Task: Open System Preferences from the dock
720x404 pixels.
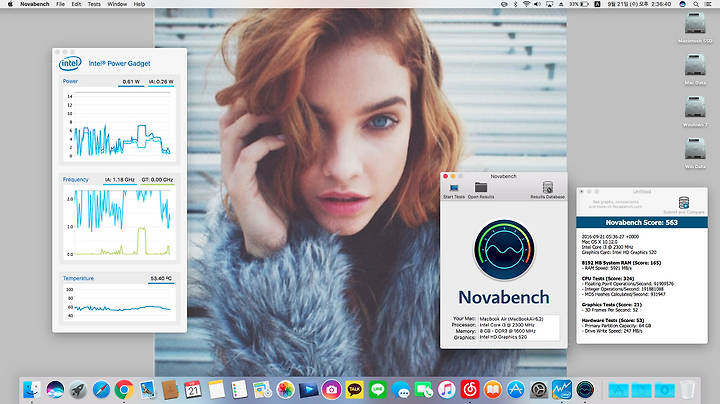Action: pos(539,390)
